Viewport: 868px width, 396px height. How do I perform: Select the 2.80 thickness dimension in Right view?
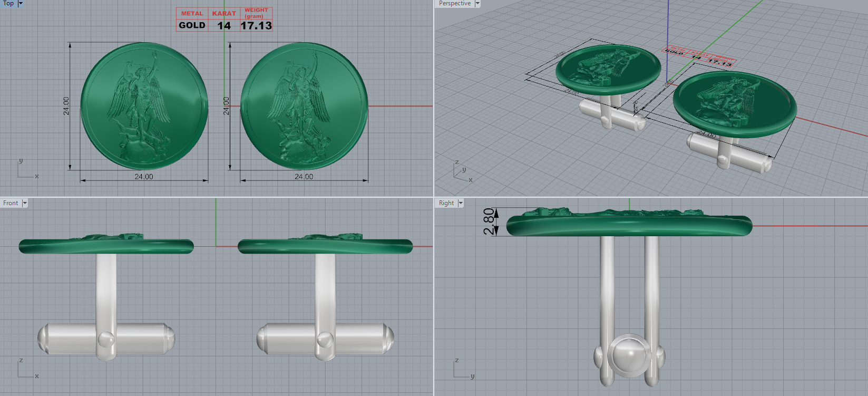(x=490, y=221)
